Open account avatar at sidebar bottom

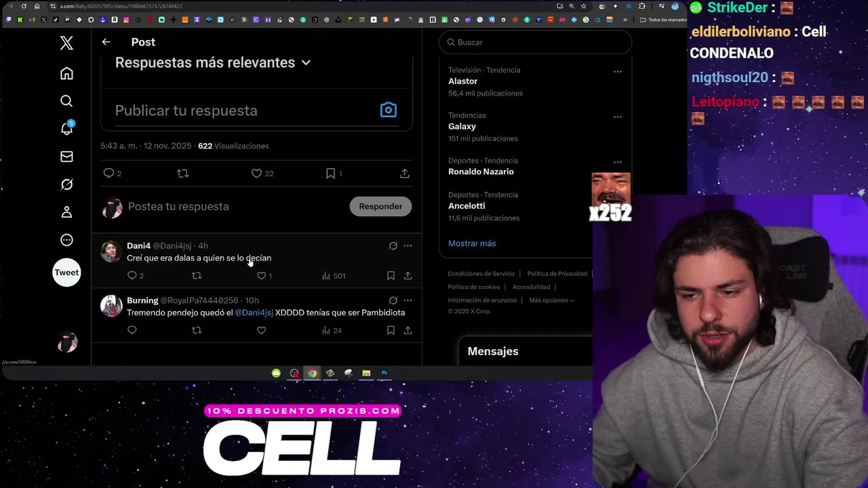[x=66, y=342]
